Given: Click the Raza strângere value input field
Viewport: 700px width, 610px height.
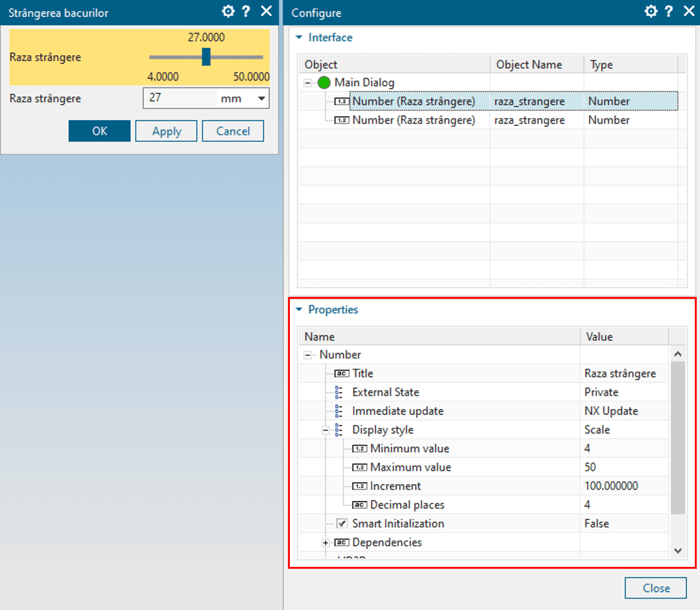Looking at the screenshot, I should pyautogui.click(x=180, y=98).
